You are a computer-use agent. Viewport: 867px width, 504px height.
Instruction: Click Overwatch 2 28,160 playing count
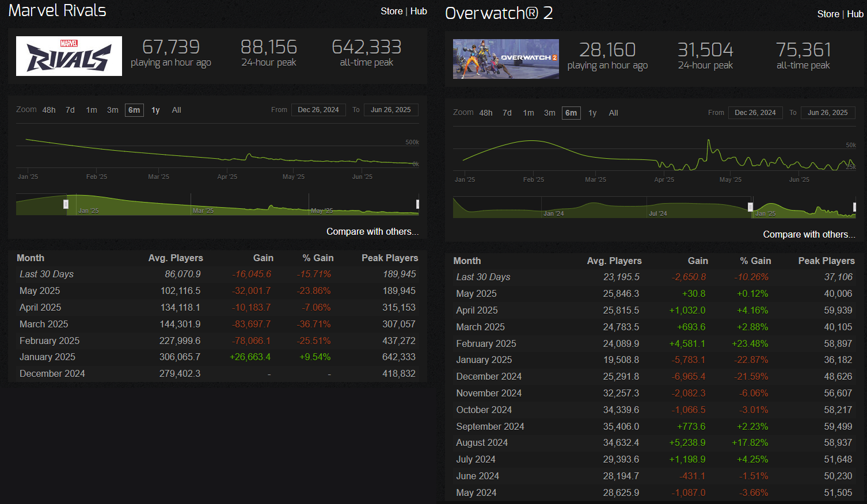coord(607,50)
